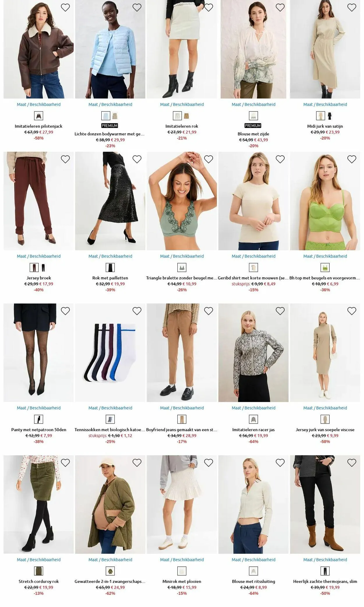Image resolution: width=364 pixels, height=607 pixels.
Task: Favorite the Imitatieleren racer jas
Action: (280, 311)
